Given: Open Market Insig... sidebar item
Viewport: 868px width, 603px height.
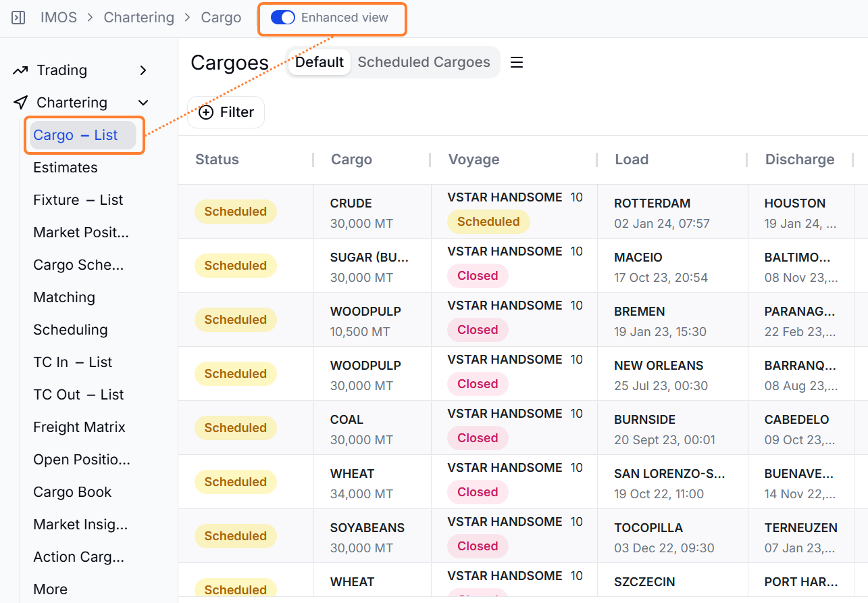Looking at the screenshot, I should tap(80, 525).
